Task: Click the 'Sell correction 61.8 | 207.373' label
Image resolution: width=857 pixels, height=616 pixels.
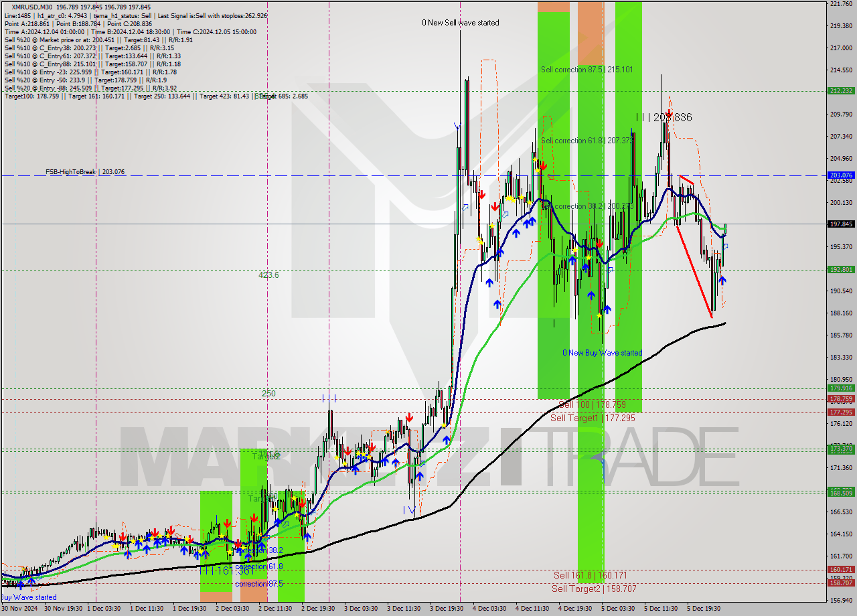Action: click(x=587, y=141)
